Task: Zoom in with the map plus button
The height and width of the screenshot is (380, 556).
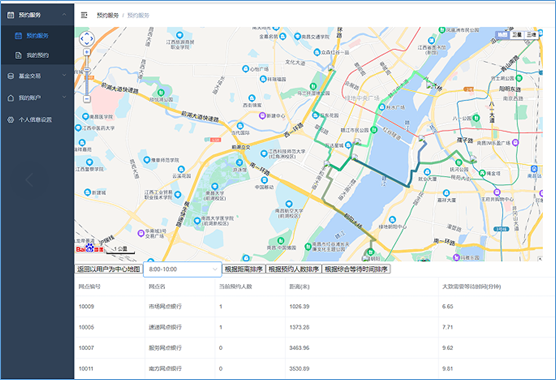Action: click(x=87, y=52)
